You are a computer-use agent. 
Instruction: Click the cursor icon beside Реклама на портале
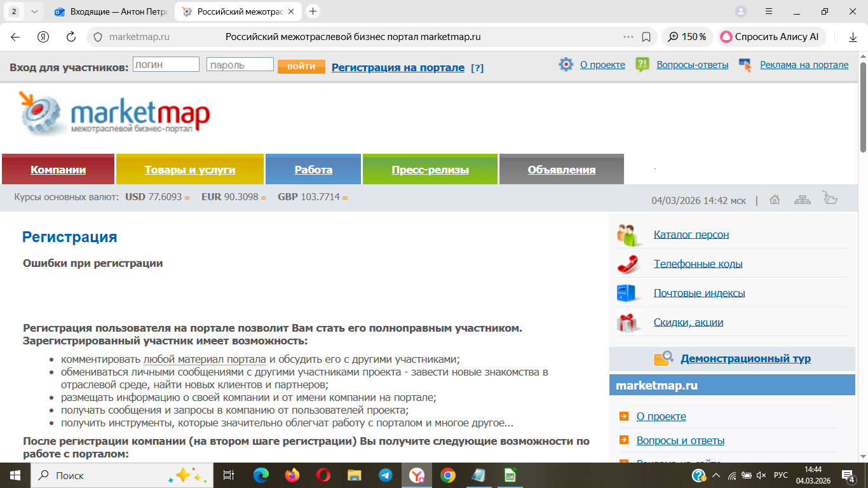[745, 65]
